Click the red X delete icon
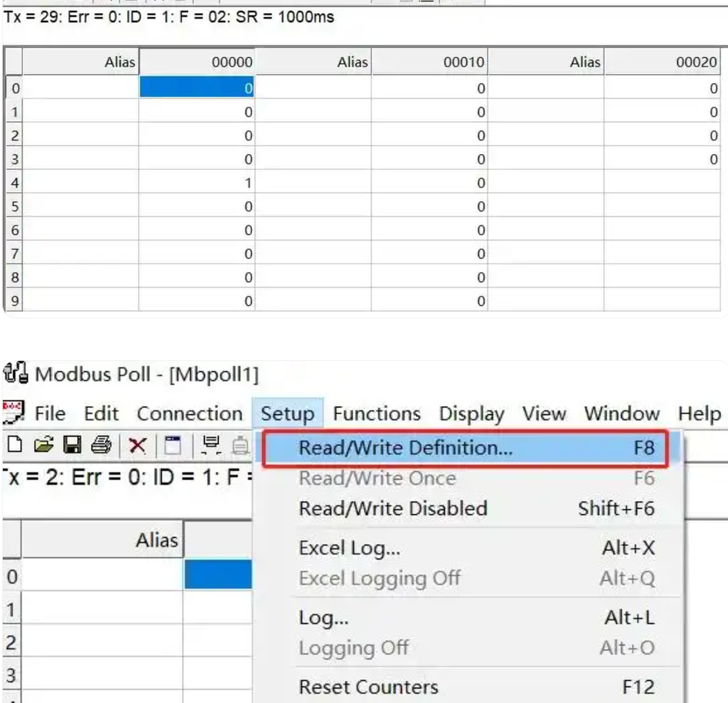Image resolution: width=728 pixels, height=703 pixels. pyautogui.click(x=137, y=445)
